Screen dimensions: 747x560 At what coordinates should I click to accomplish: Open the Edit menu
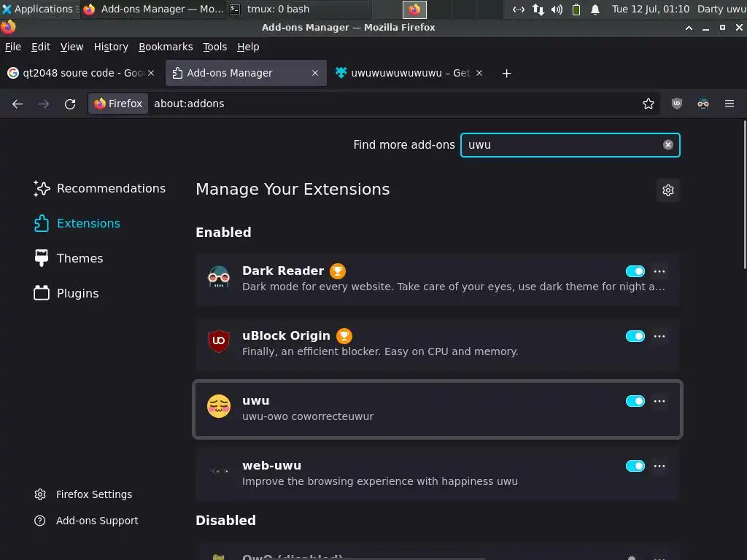tap(41, 47)
